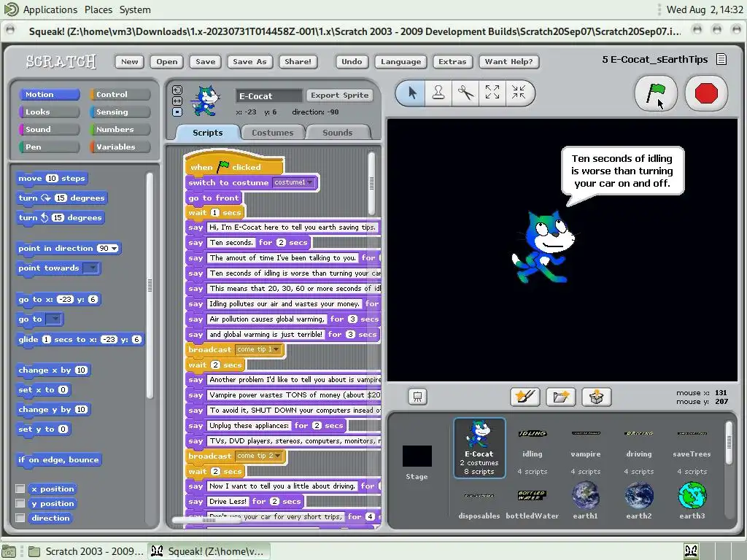Switch to the Costumes tab
Image resolution: width=747 pixels, height=560 pixels.
click(x=272, y=133)
